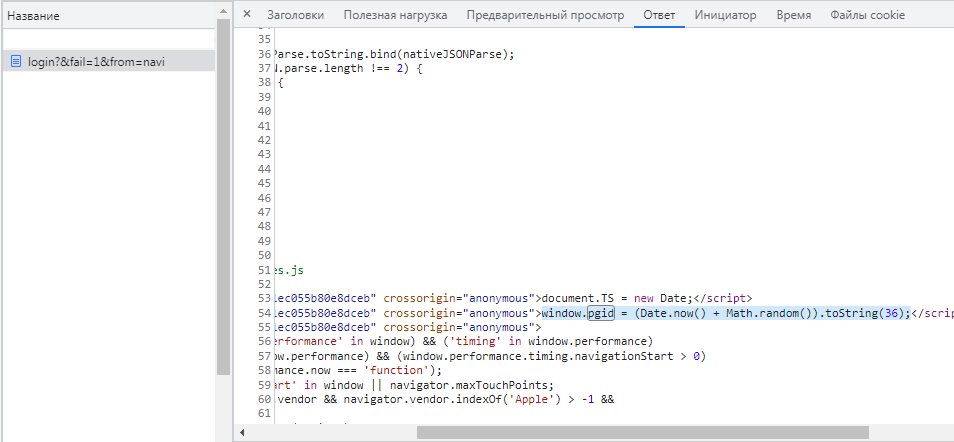Click the left arrow of the horizontal code scrollbar
This screenshot has height=442, width=954.
click(243, 433)
